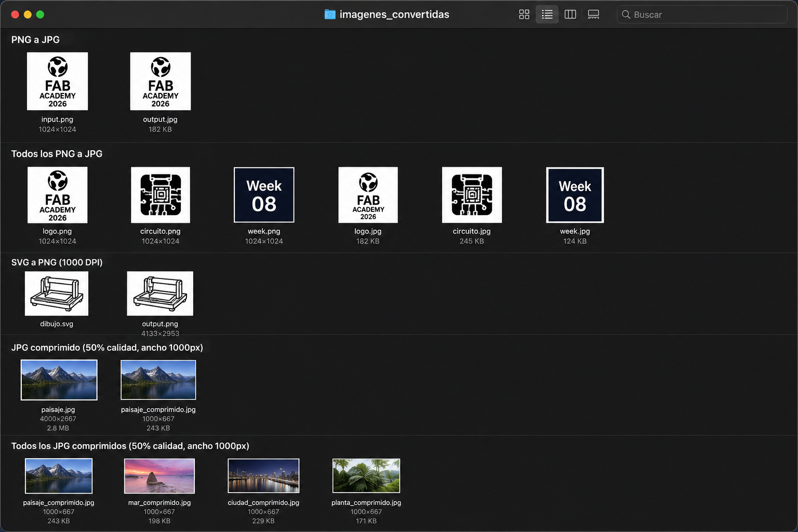
Task: Click the search magnifier icon
Action: (626, 15)
